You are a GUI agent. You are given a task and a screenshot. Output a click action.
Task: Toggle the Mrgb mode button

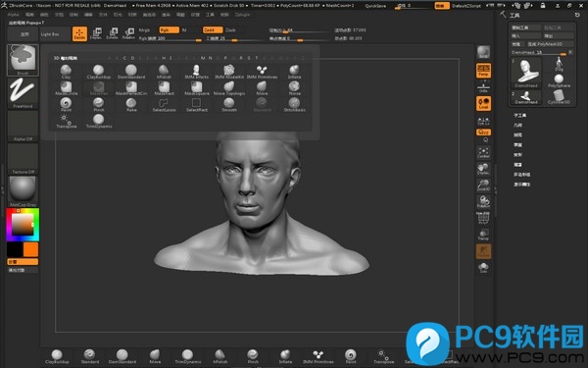point(144,30)
